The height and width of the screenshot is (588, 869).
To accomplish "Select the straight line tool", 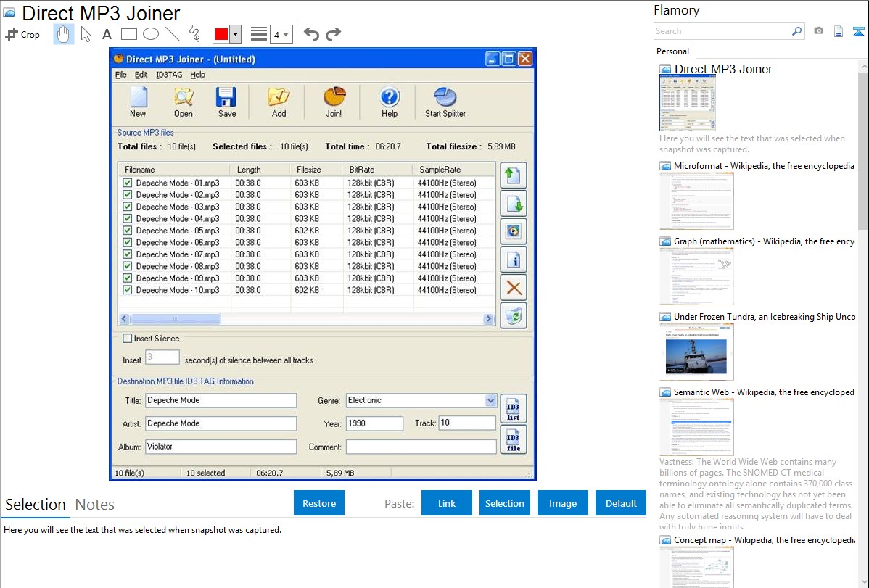I will click(173, 34).
